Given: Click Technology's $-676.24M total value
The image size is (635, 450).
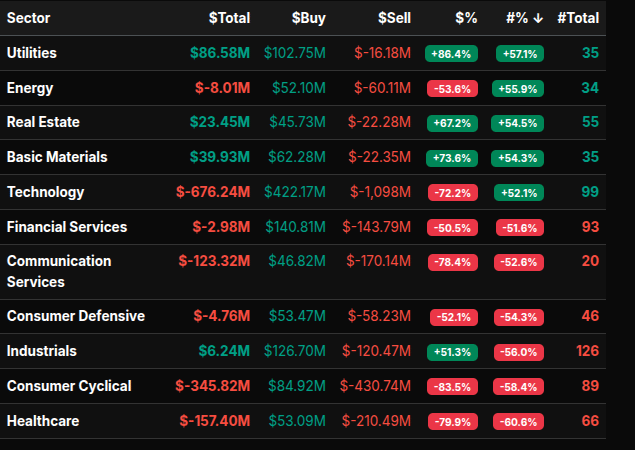Looking at the screenshot, I should 213,192.
